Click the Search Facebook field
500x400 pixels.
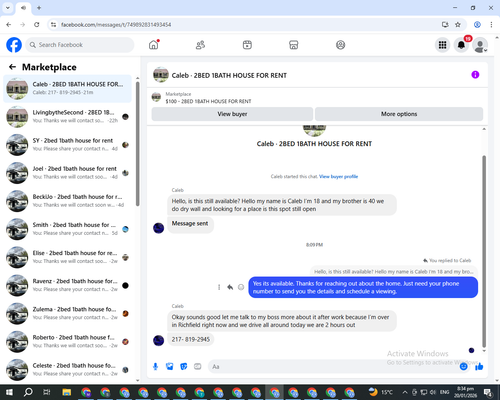click(80, 45)
